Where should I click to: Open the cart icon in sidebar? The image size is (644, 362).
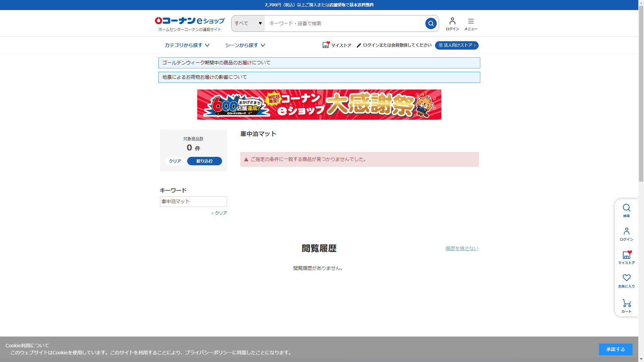pos(626,306)
